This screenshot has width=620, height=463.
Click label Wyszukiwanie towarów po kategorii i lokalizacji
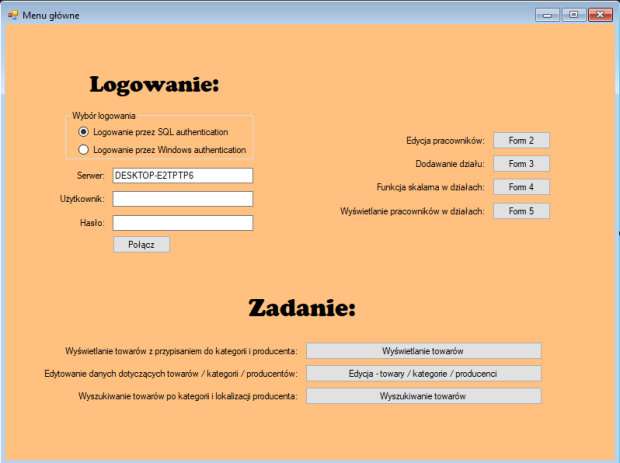point(188,396)
